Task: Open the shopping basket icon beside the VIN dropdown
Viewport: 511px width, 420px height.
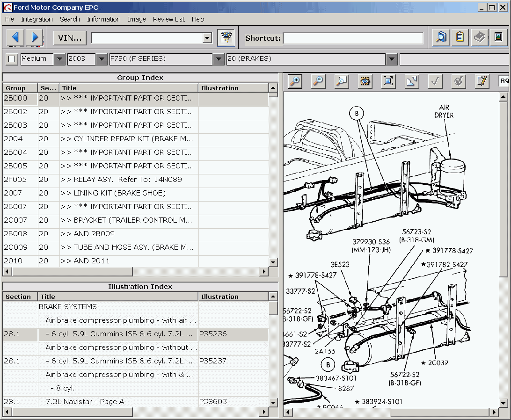Action: (x=227, y=37)
